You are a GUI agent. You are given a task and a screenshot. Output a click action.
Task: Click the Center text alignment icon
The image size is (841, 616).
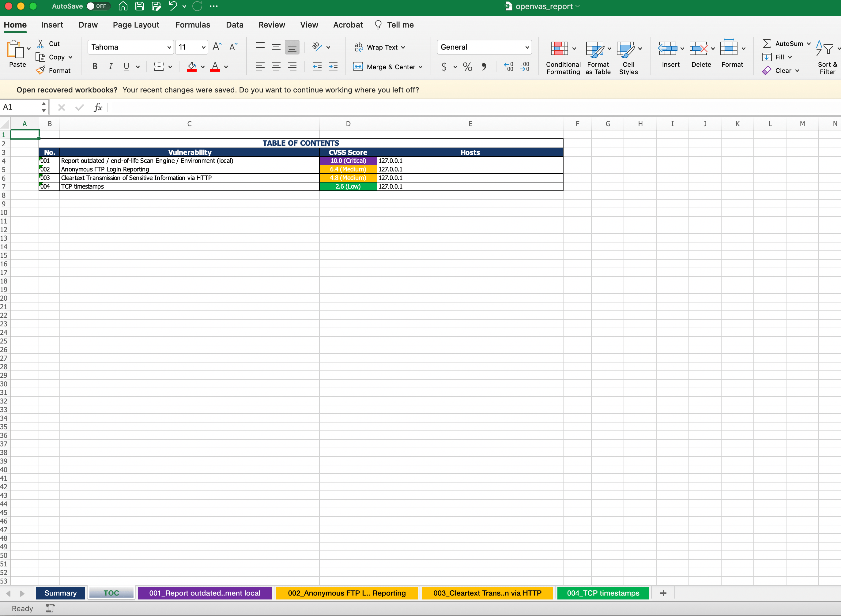(x=276, y=67)
